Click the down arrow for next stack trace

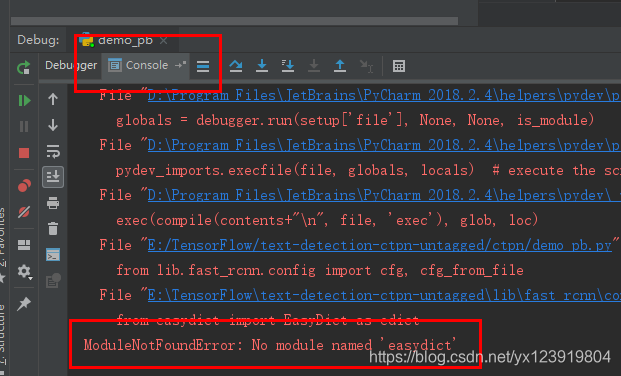pyautogui.click(x=53, y=125)
